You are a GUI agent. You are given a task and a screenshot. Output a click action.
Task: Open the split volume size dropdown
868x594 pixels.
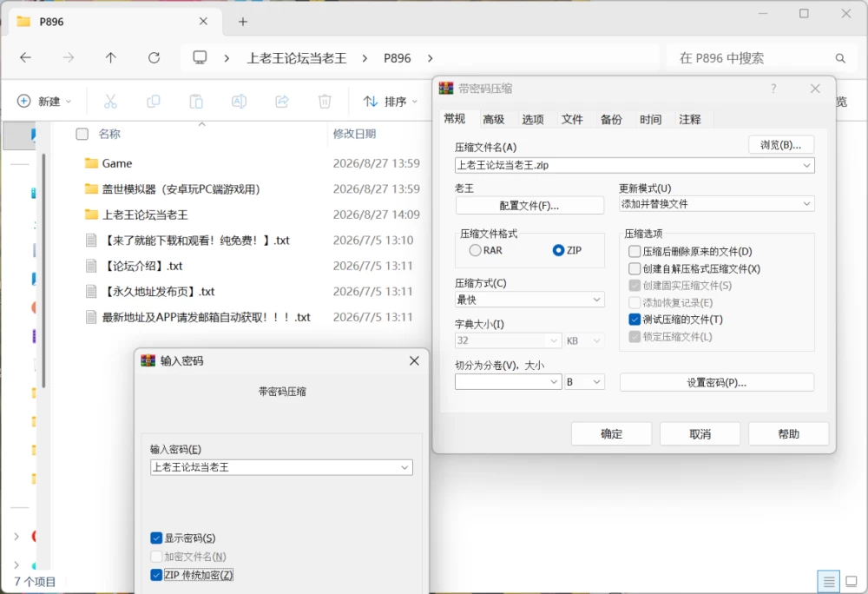(554, 382)
